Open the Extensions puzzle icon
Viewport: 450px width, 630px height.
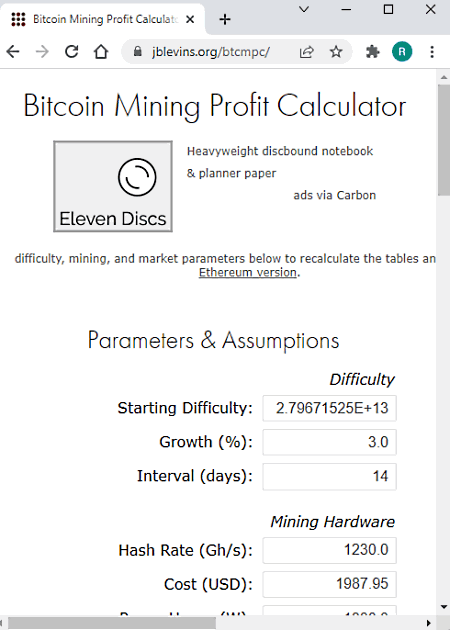[373, 51]
